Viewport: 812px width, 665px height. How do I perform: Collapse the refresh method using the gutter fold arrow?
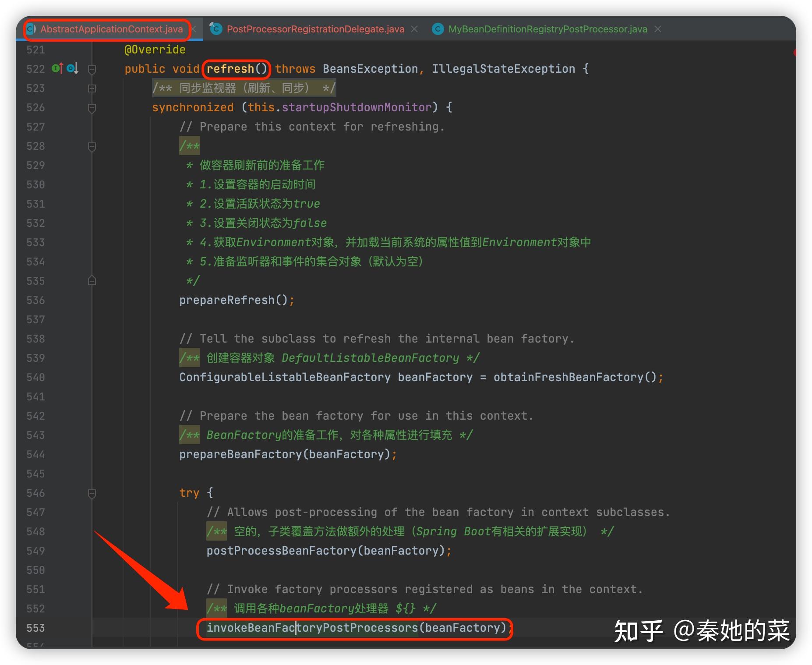pyautogui.click(x=92, y=69)
